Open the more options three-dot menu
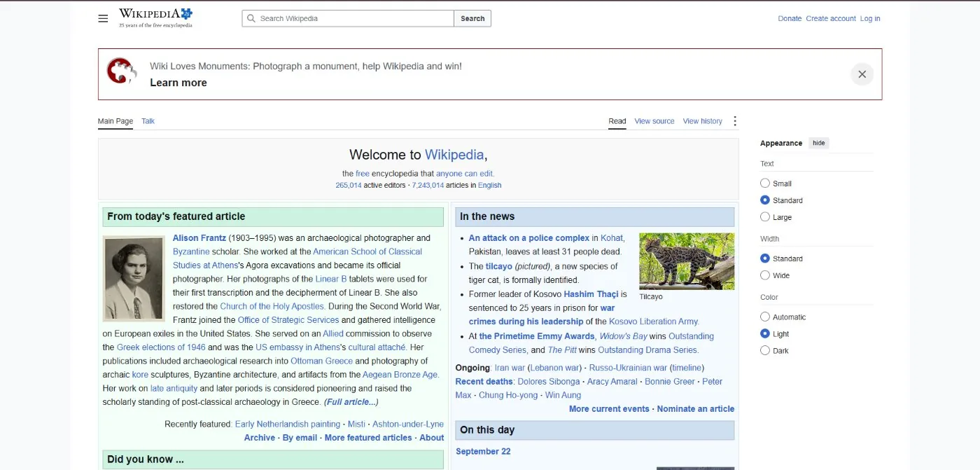The image size is (980, 470). (734, 121)
